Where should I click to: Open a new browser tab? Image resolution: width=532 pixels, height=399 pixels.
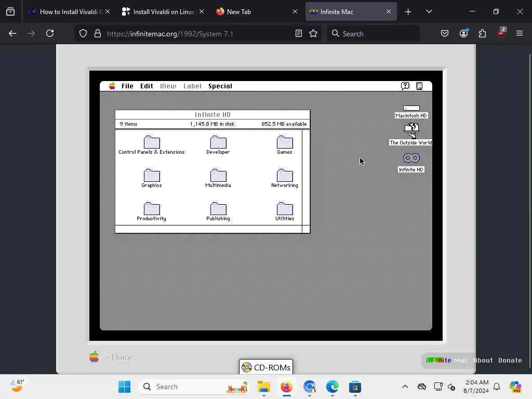point(408,12)
